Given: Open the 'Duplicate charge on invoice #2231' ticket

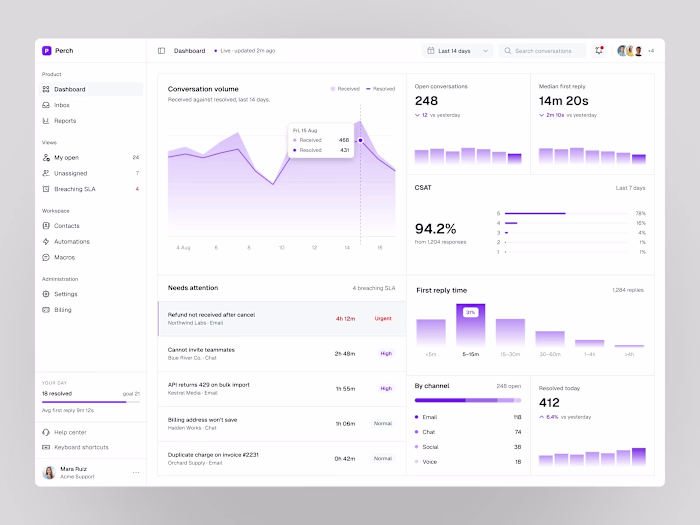Looking at the screenshot, I should coord(282,458).
